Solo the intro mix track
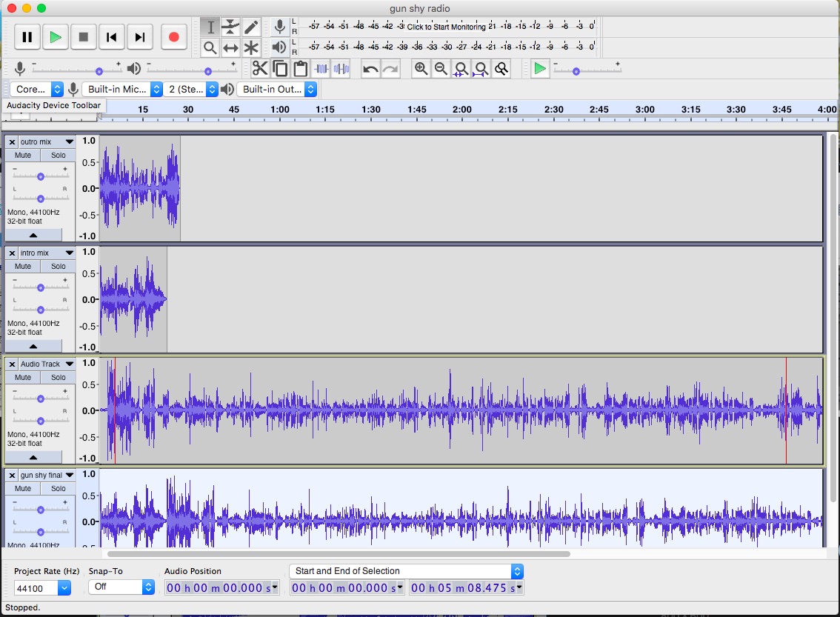 pos(58,266)
